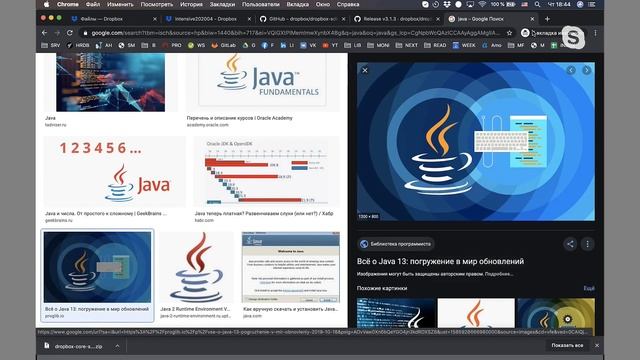The height and width of the screenshot is (360, 640).
Task: Open the MF bookmark folder
Action: [x=516, y=45]
